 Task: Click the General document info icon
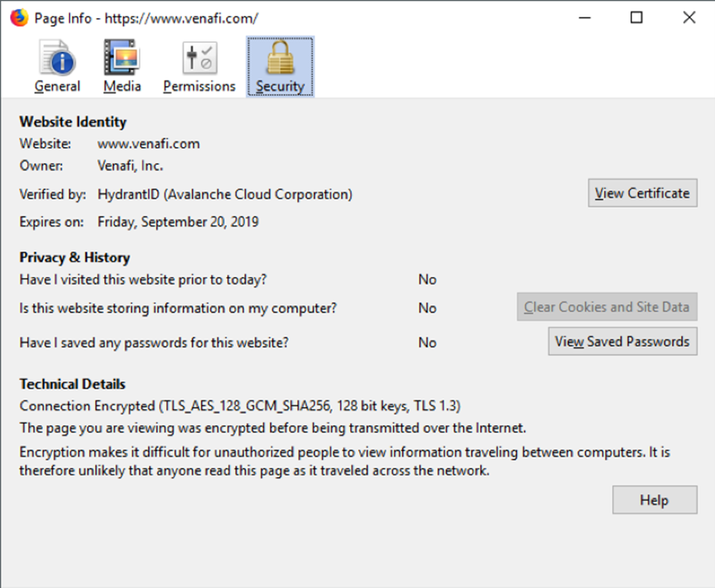coord(55,58)
